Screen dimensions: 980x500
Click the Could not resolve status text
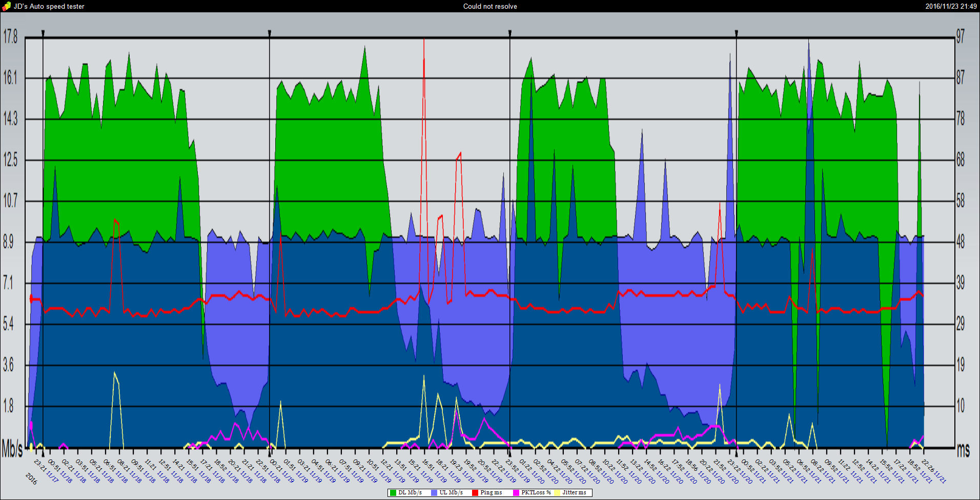[x=489, y=6]
